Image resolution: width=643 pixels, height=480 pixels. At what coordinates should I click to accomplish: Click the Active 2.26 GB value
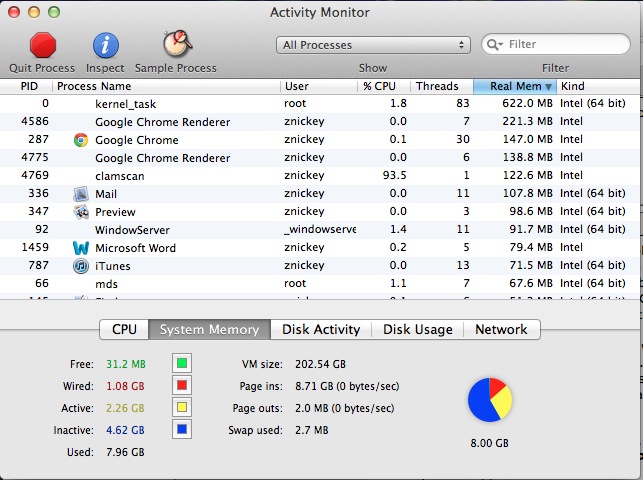pos(125,408)
